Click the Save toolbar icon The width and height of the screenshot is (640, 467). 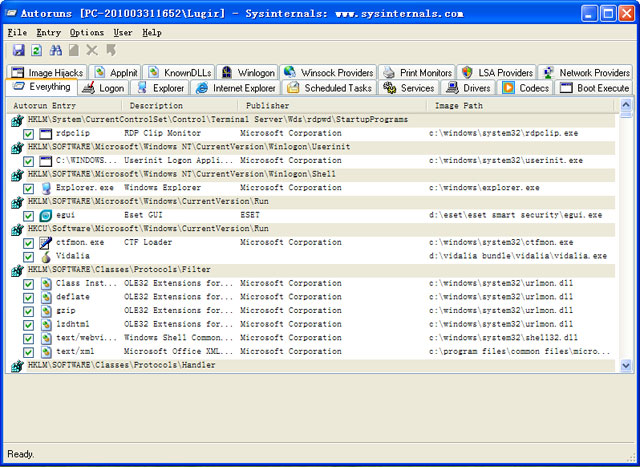tap(19, 50)
